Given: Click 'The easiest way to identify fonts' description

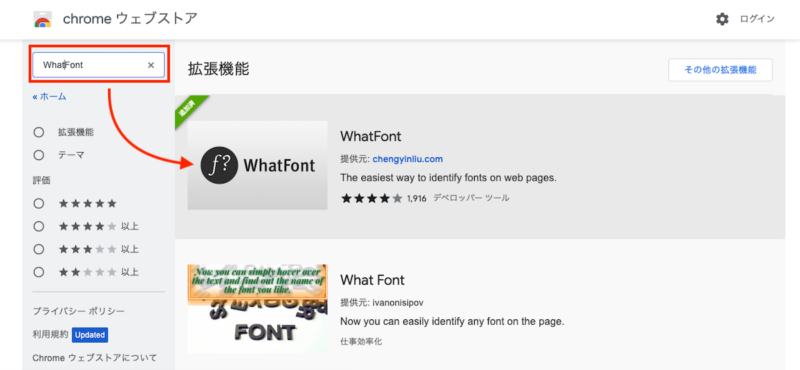Looking at the screenshot, I should (448, 178).
